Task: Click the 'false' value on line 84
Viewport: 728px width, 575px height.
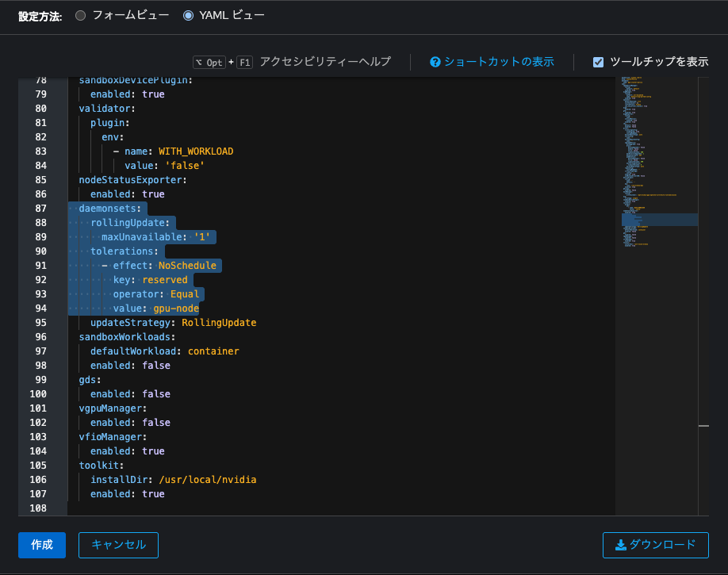Action: [x=185, y=166]
